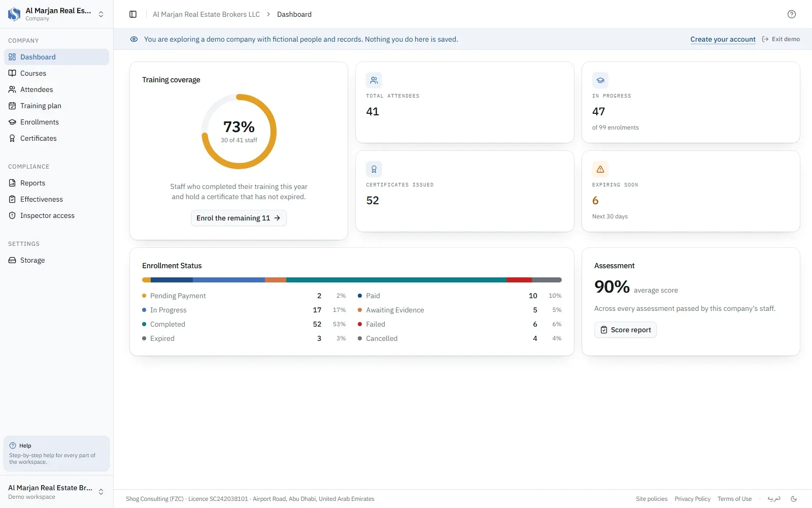Image resolution: width=812 pixels, height=508 pixels.
Task: Open Attendees in sidebar
Action: [x=56, y=89]
